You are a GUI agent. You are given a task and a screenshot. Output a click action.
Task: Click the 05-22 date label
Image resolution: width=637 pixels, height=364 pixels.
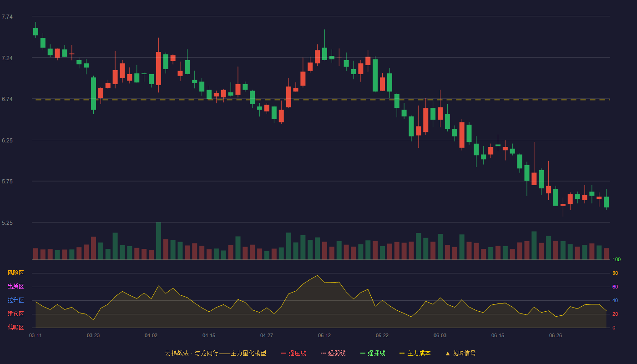click(382, 335)
